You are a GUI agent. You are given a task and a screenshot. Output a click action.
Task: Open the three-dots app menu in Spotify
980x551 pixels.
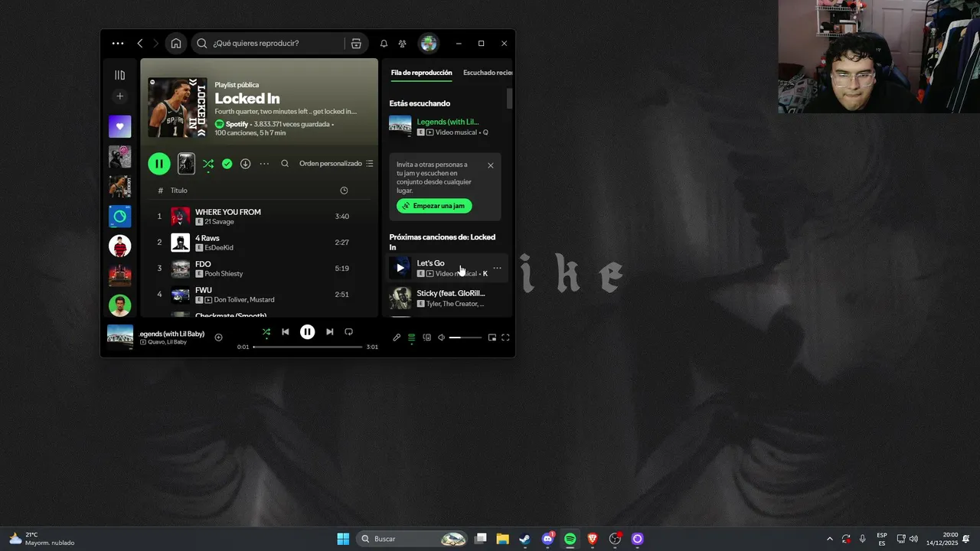[x=117, y=44]
